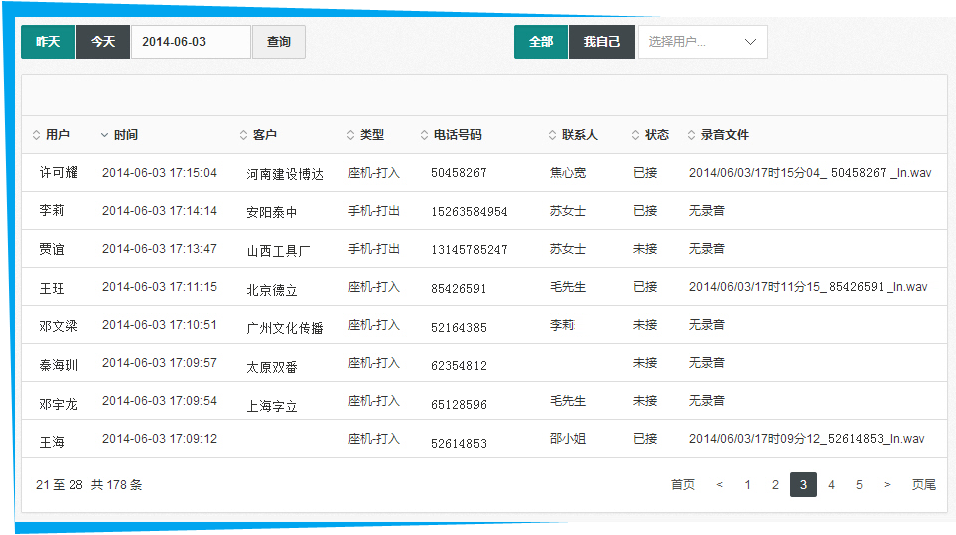This screenshot has height=535, width=956.
Task: Click sort icon beside 类型 column header
Action: click(x=350, y=135)
